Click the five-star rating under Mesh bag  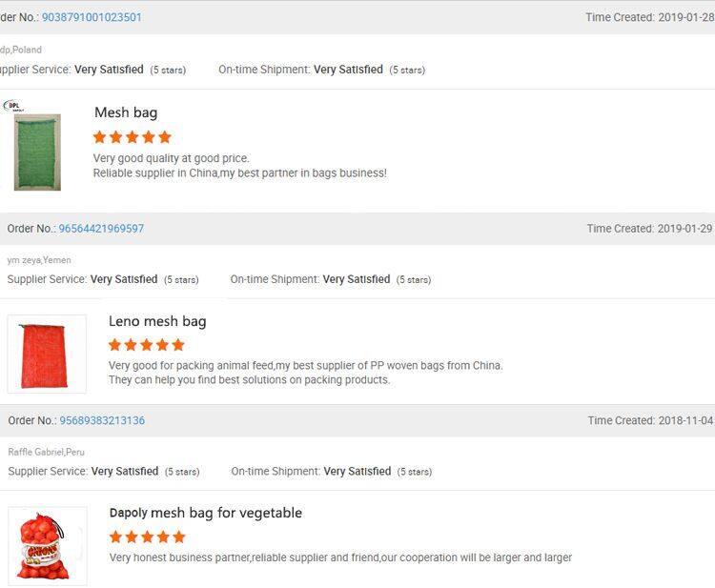pyautogui.click(x=133, y=137)
